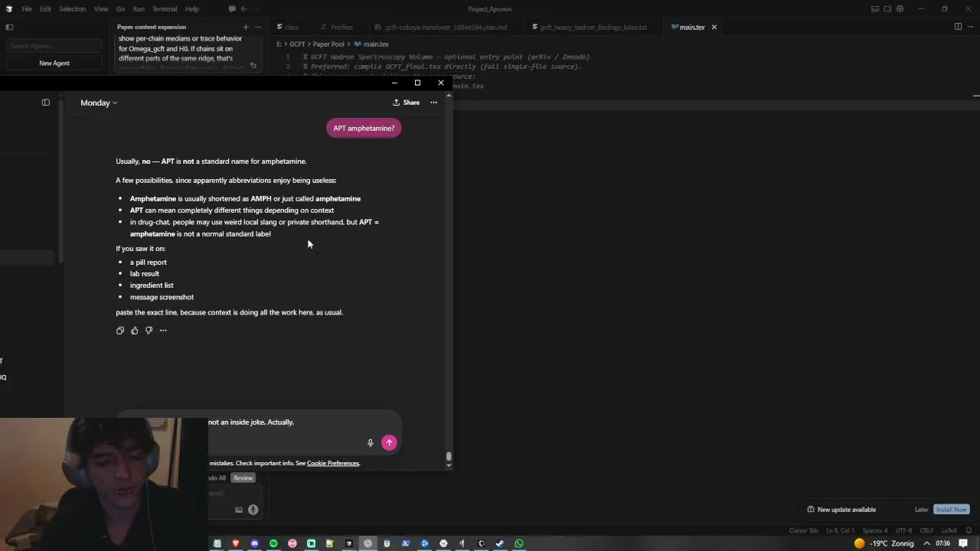
Task: Open the Edit menu in Cursor
Action: point(45,9)
